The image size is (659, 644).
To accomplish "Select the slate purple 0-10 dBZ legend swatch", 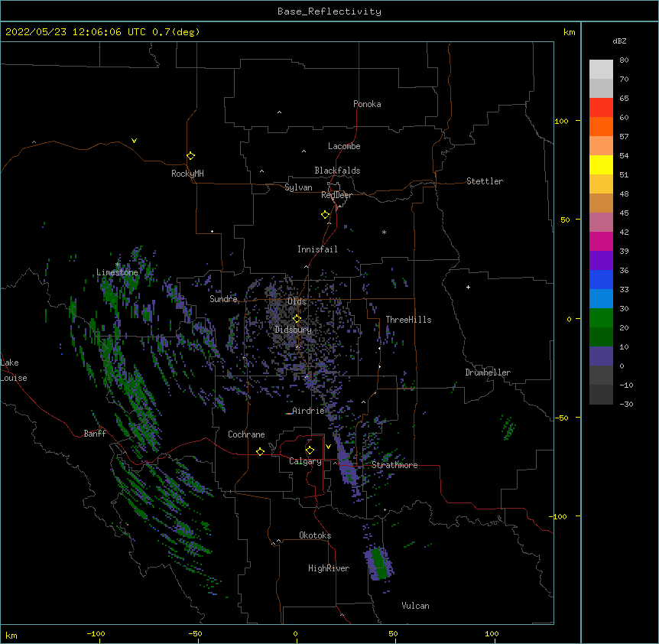I will 601,356.
